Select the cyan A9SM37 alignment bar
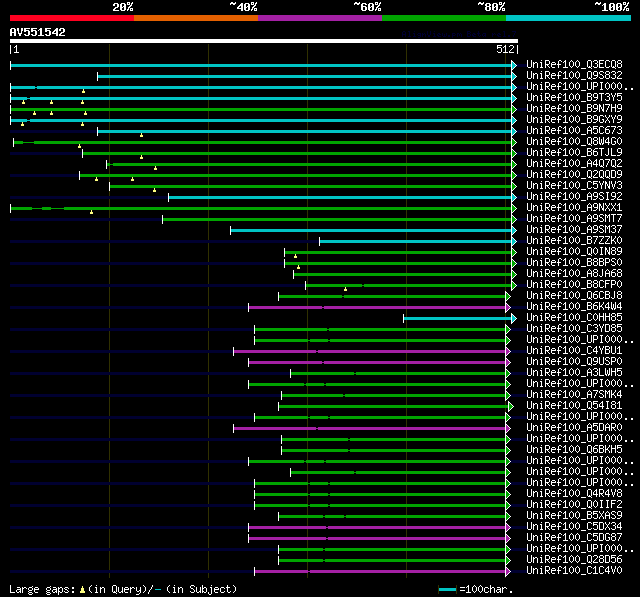The width and height of the screenshot is (640, 597). pos(370,230)
